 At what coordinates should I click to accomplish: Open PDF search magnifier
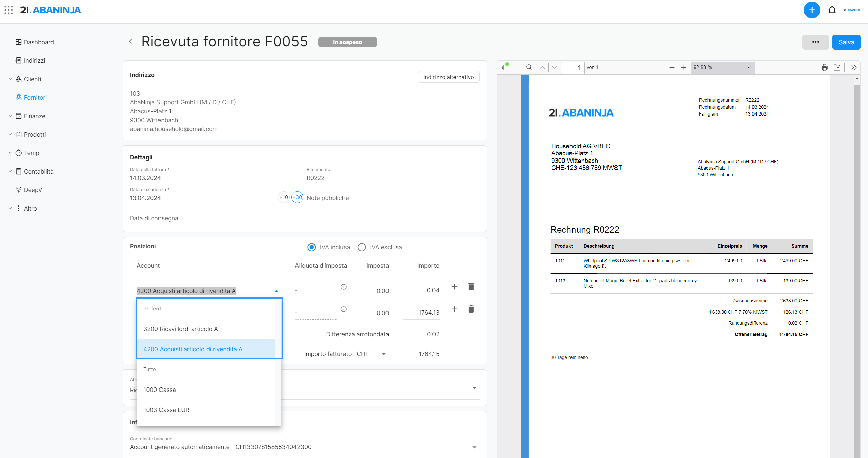(x=529, y=67)
